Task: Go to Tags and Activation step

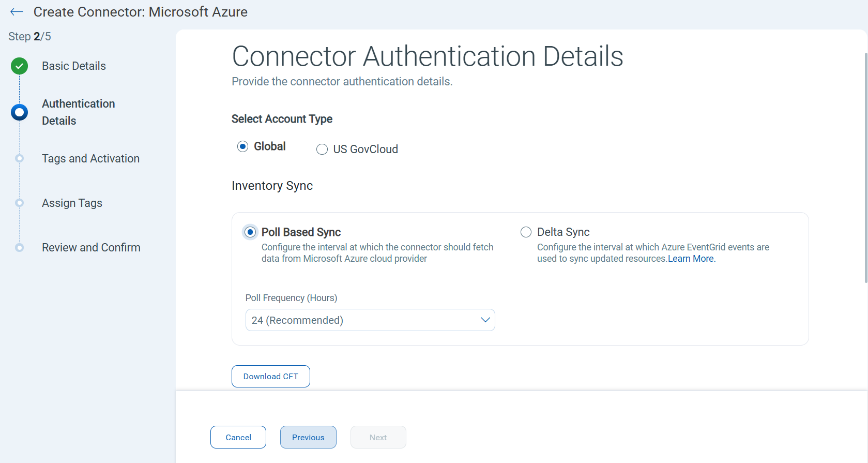Action: click(91, 159)
